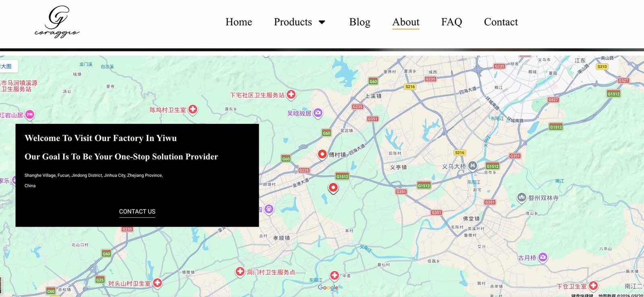Click the 下宅社区卫生服务站 medical marker
This screenshot has height=297, width=644.
coord(291,95)
